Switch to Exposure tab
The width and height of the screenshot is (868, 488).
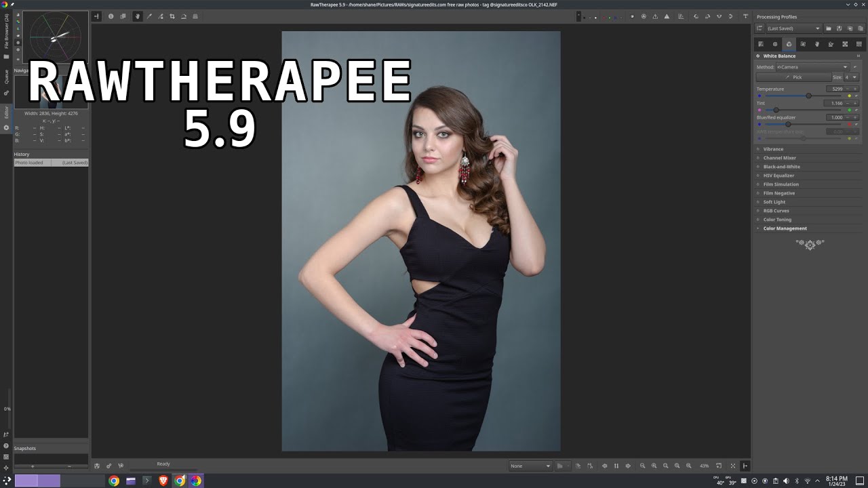pos(761,44)
